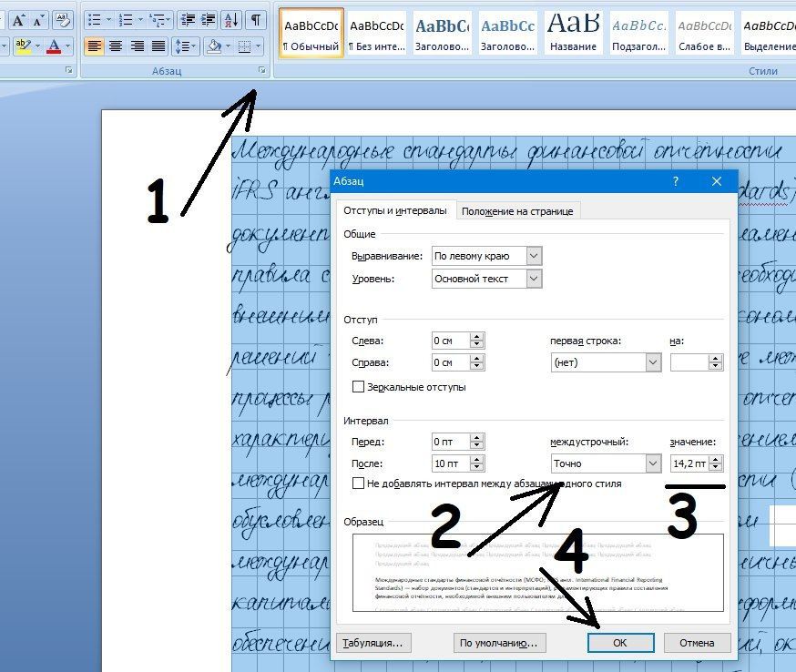Open the Font group dialog launcher

[x=69, y=70]
